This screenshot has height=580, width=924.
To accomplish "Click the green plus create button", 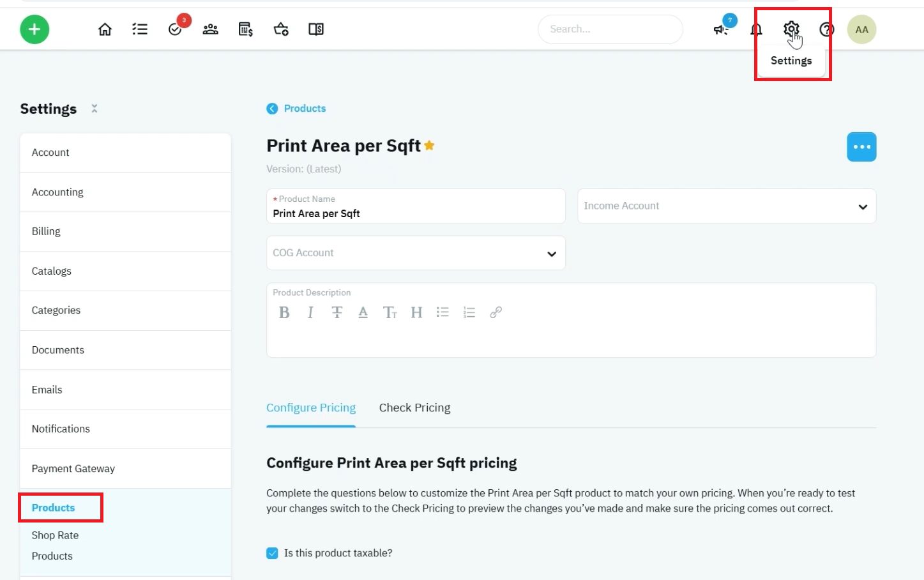I will coord(34,29).
